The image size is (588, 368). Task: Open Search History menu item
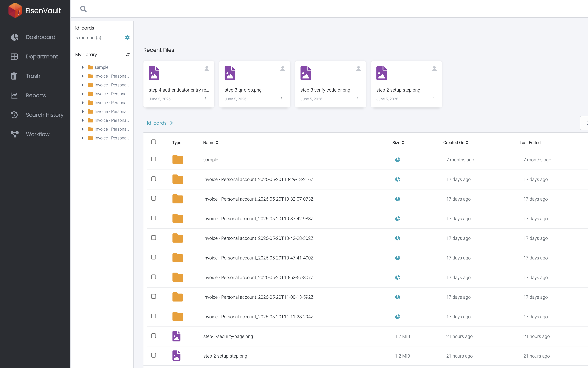tap(45, 115)
